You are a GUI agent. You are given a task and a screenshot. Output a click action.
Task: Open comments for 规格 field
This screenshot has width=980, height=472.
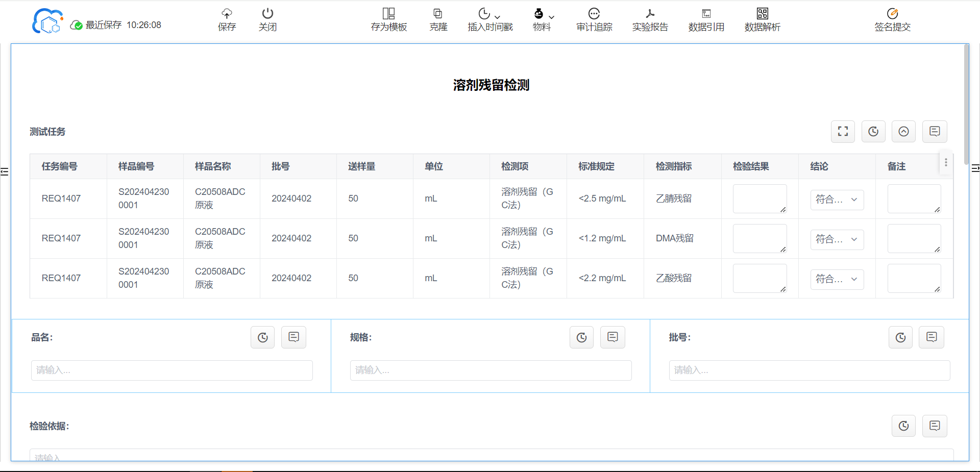pyautogui.click(x=612, y=337)
